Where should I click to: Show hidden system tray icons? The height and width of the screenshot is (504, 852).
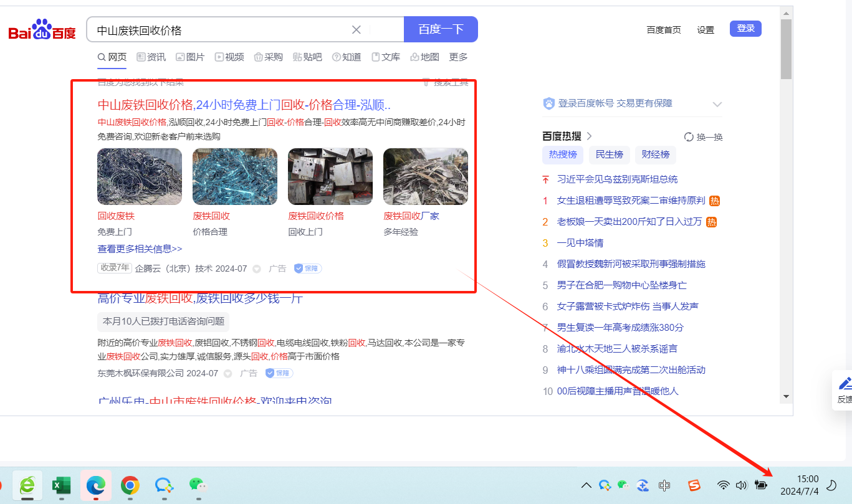click(x=586, y=485)
